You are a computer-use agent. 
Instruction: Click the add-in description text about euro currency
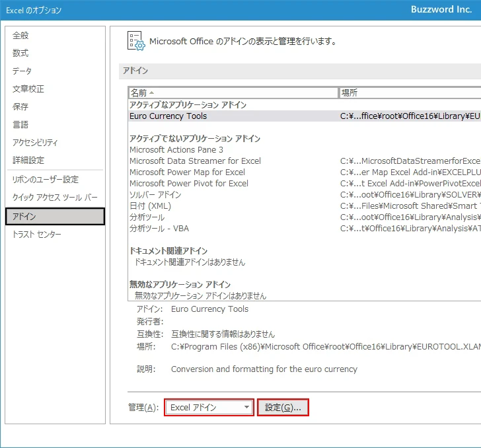pos(264,369)
